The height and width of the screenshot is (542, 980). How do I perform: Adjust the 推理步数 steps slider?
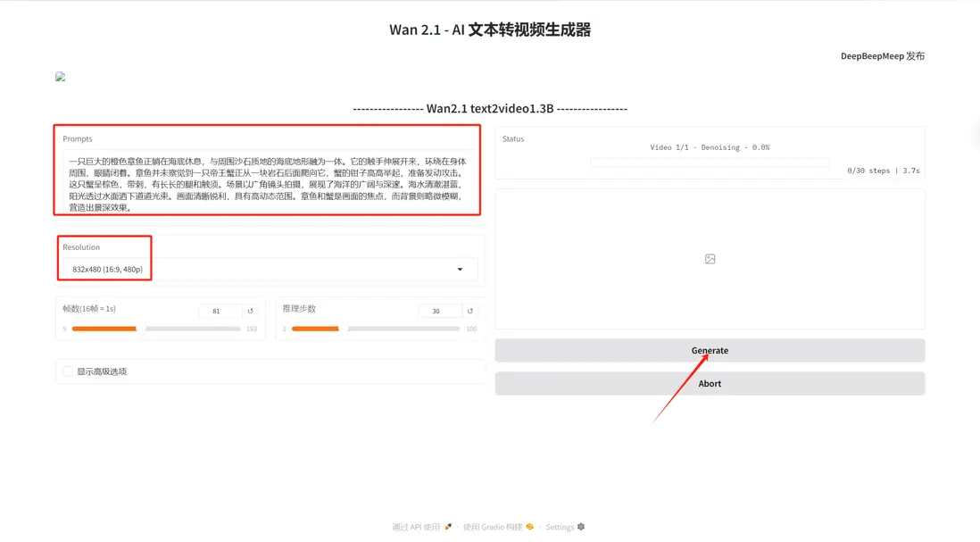tap(376, 329)
